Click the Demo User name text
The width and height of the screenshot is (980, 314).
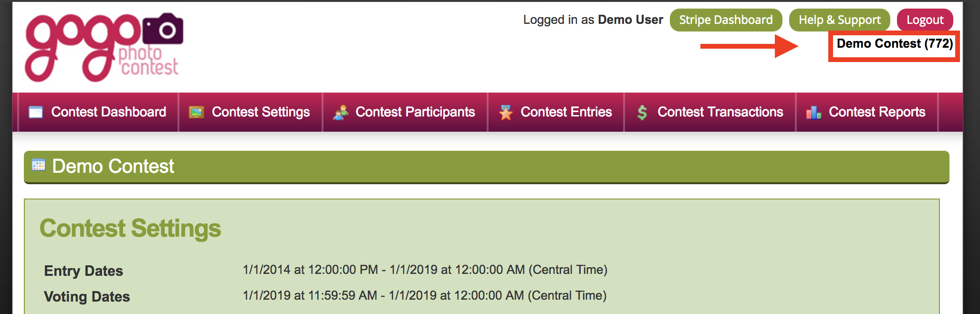[630, 20]
